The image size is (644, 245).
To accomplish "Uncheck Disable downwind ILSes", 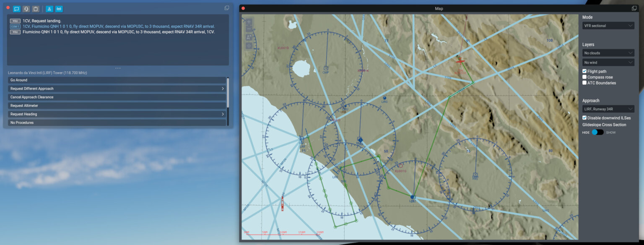I will pyautogui.click(x=584, y=118).
